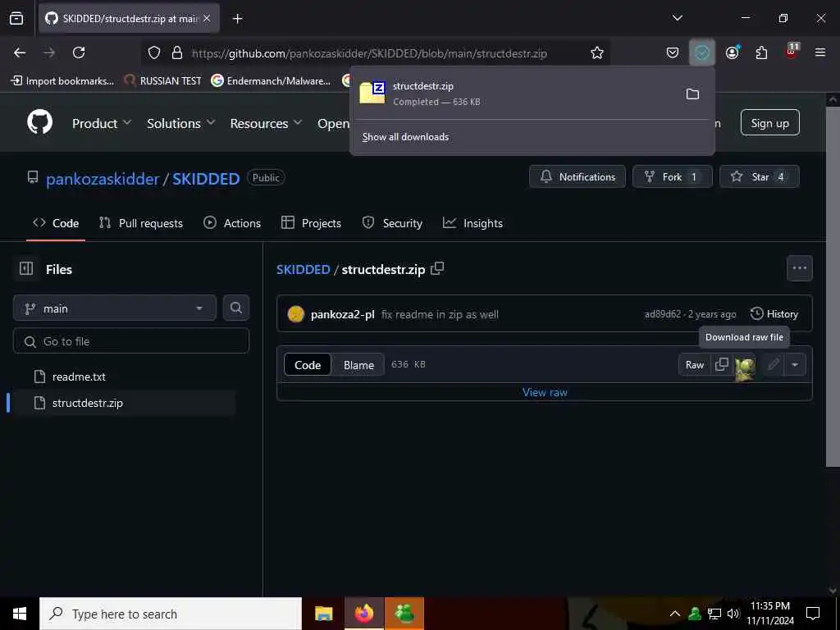Open pankoza2-pl author link

click(x=342, y=314)
